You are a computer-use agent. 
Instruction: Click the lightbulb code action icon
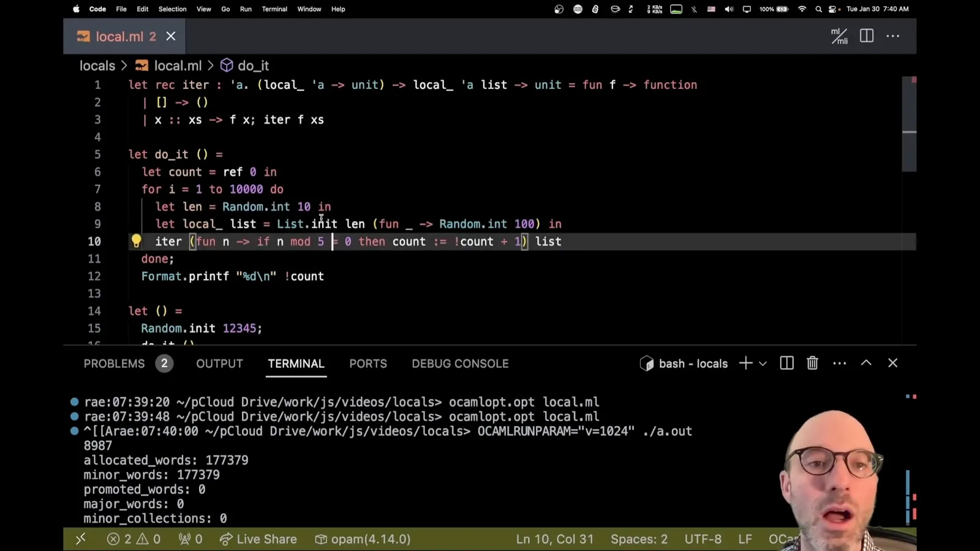(136, 241)
